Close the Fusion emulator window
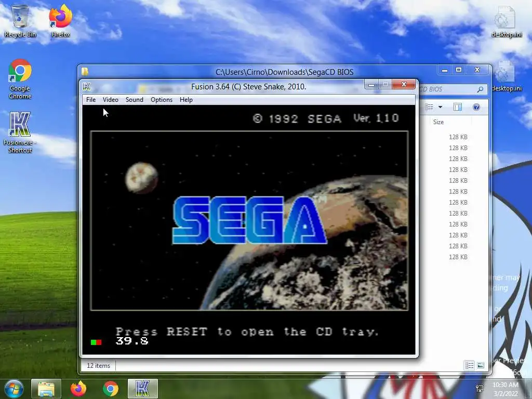 click(404, 85)
